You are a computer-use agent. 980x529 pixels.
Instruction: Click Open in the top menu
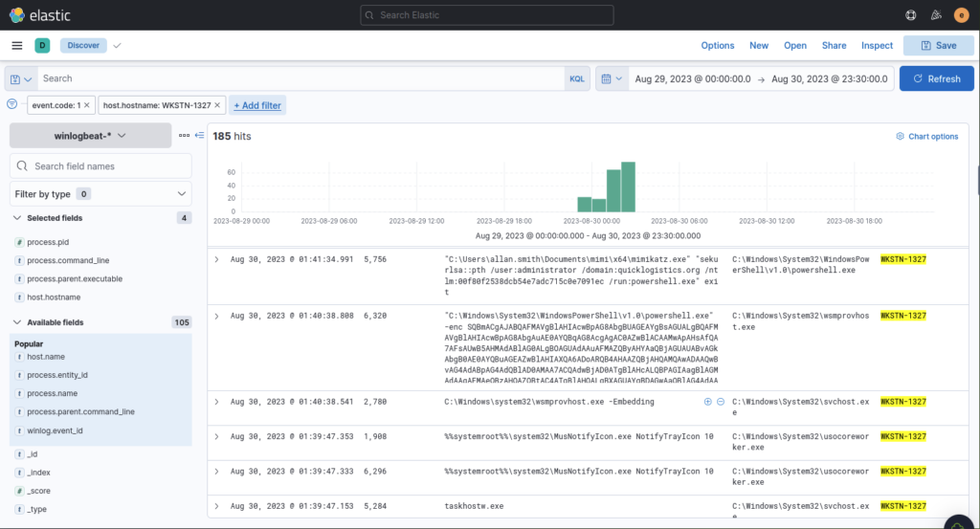(795, 45)
